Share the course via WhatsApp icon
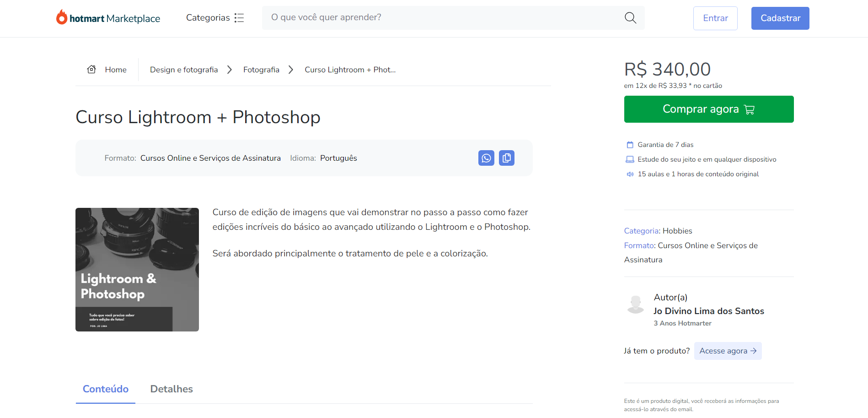 (x=486, y=158)
